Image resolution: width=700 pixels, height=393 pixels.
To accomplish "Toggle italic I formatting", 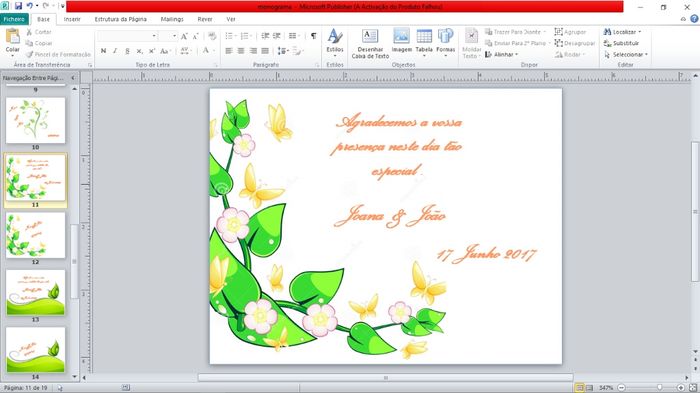I will (x=115, y=51).
